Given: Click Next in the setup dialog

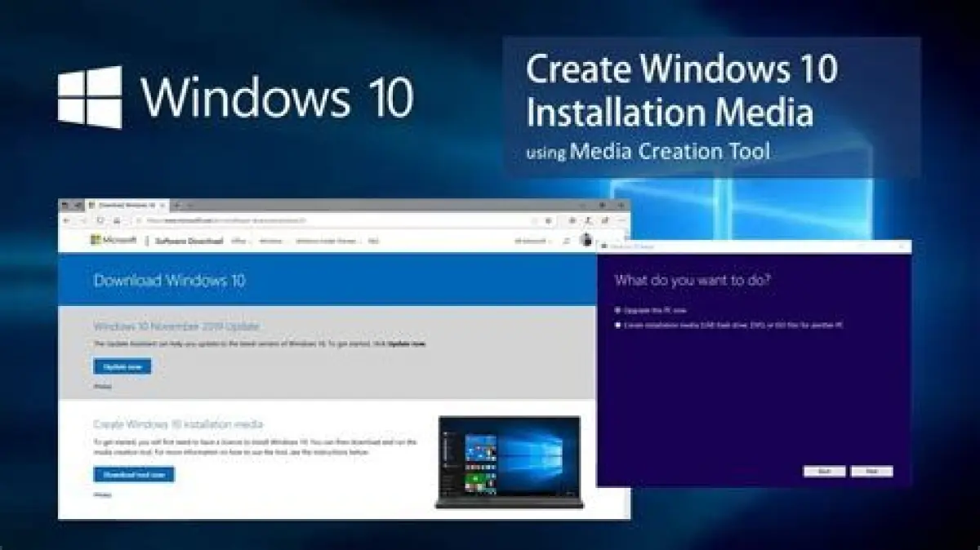Looking at the screenshot, I should (871, 472).
